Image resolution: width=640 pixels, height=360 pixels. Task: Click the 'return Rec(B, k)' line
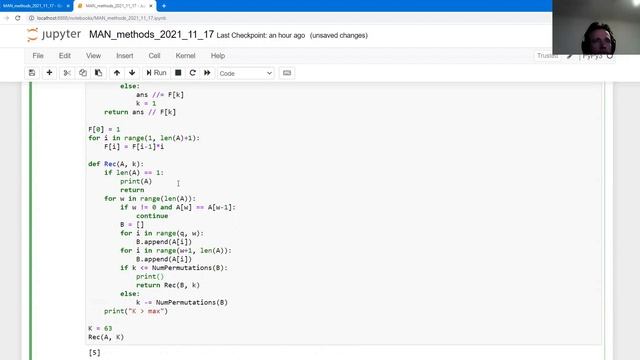pyautogui.click(x=168, y=285)
